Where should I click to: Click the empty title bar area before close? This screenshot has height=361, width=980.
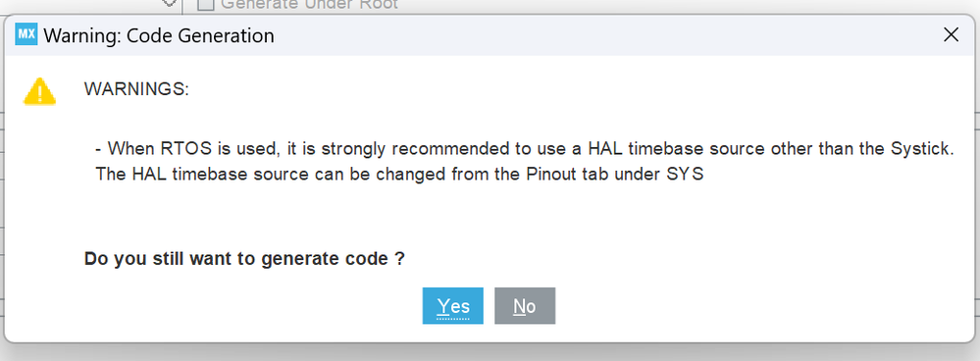click(x=606, y=35)
